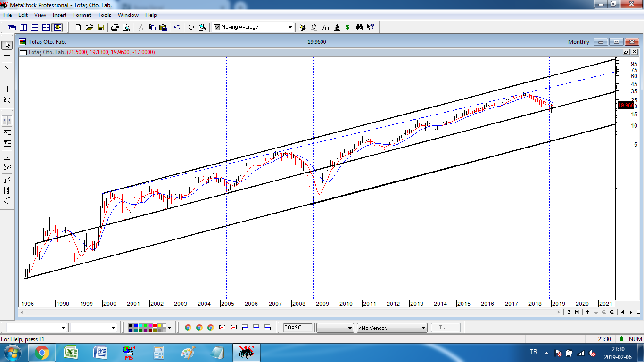Image resolution: width=644 pixels, height=362 pixels.
Task: Click the TOASO symbol input field
Action: coord(298,328)
